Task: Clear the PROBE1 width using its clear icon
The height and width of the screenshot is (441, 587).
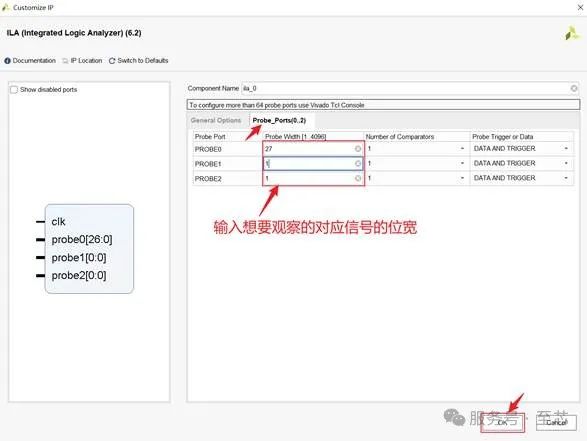Action: [x=358, y=164]
